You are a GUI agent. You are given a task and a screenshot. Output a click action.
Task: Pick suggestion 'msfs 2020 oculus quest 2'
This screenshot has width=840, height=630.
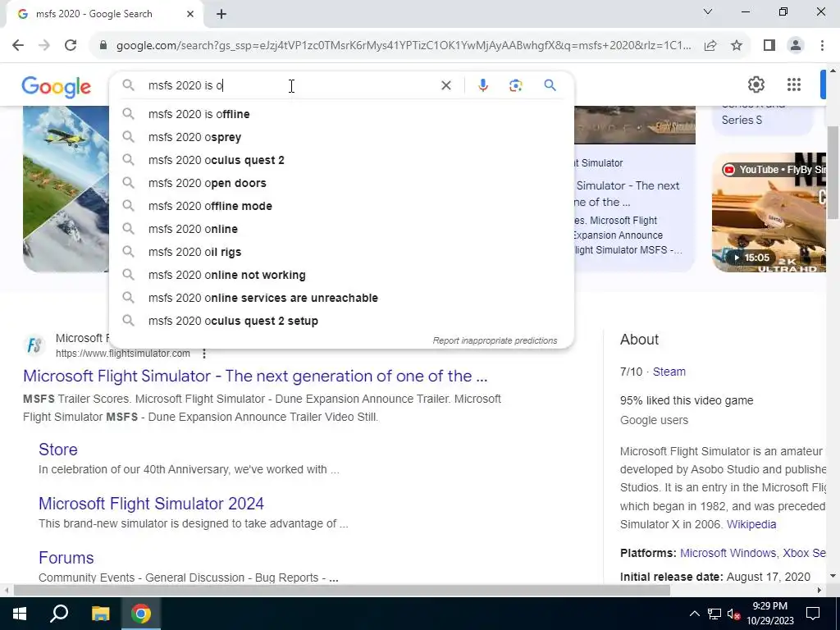[341, 160]
